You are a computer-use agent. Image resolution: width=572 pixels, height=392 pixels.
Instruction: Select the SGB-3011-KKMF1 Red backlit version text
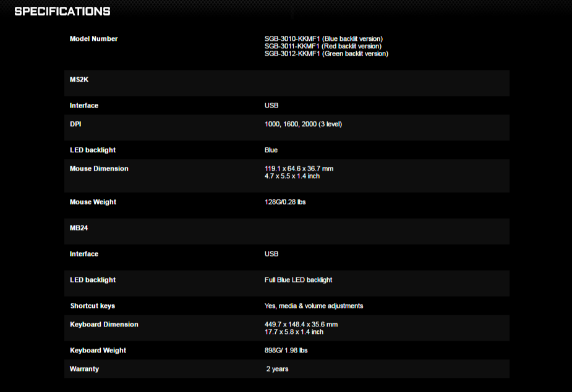(x=323, y=46)
